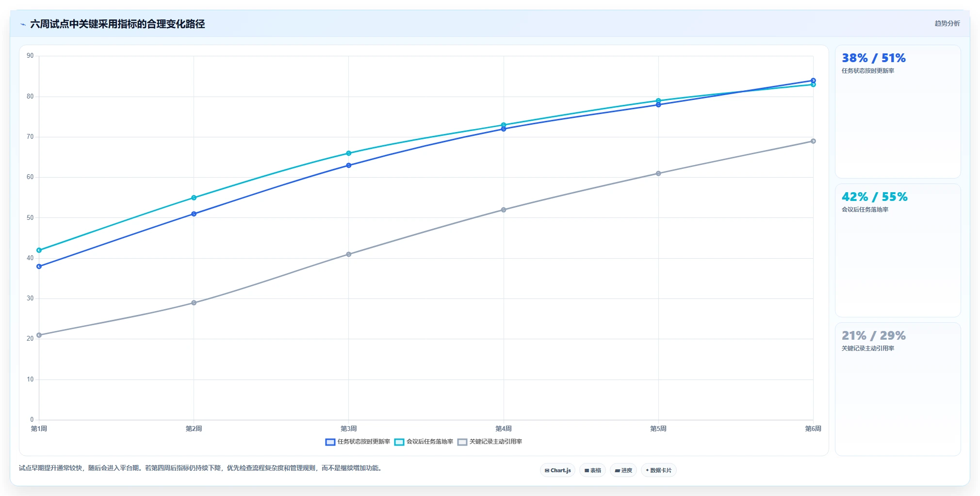Screen dimensions: 980x496
Task: Open the 42% / 55% metric card
Action: point(898,250)
